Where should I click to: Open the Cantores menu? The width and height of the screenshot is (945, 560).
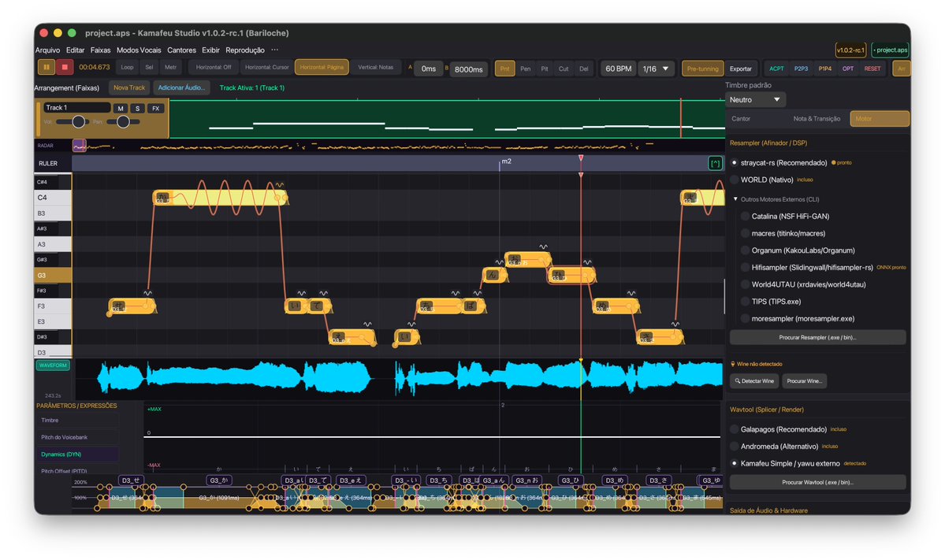click(x=181, y=50)
